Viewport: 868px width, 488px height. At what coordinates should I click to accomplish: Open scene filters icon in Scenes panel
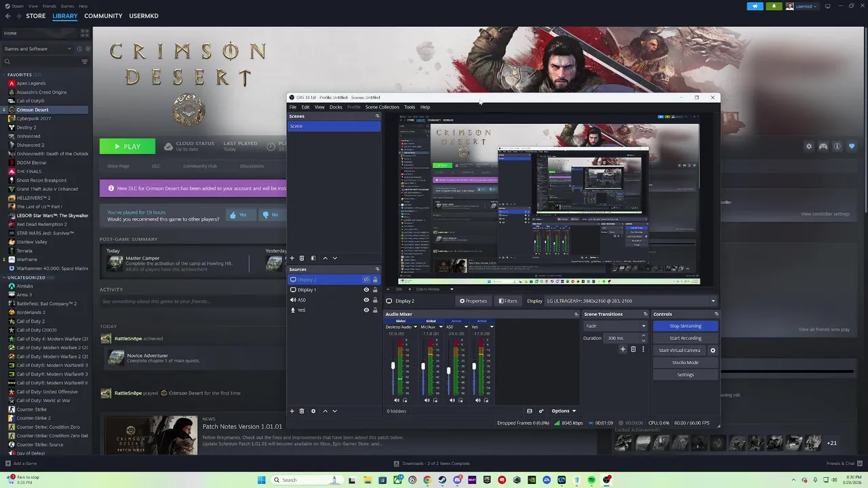coord(313,258)
